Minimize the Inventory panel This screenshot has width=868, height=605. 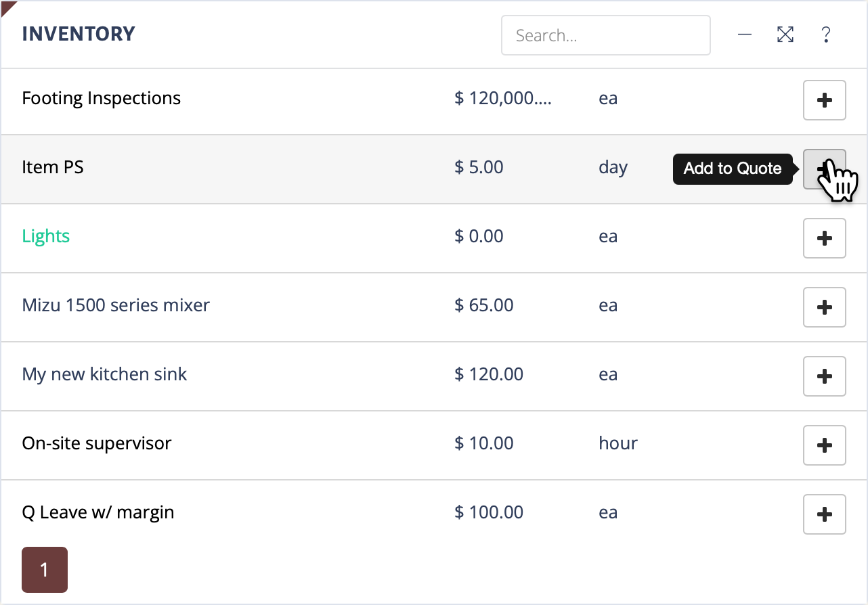coord(745,35)
